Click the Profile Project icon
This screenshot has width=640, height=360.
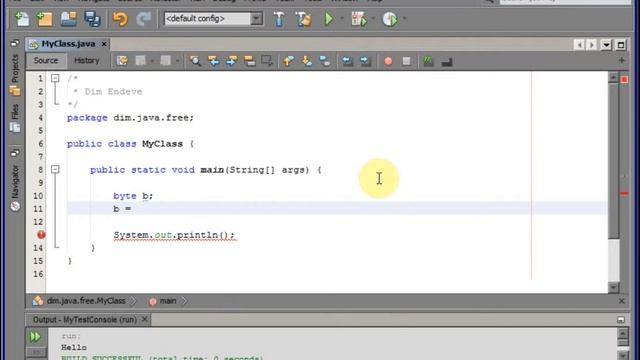[390, 19]
